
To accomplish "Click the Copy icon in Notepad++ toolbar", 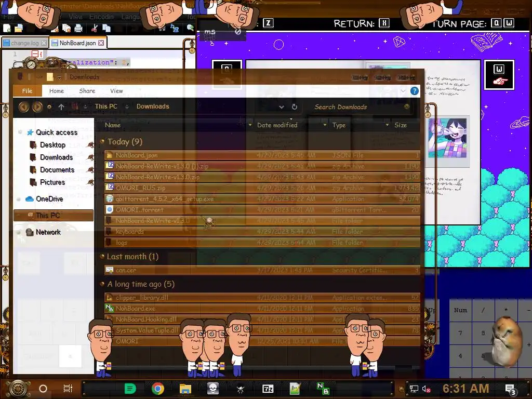I will pos(107,28).
